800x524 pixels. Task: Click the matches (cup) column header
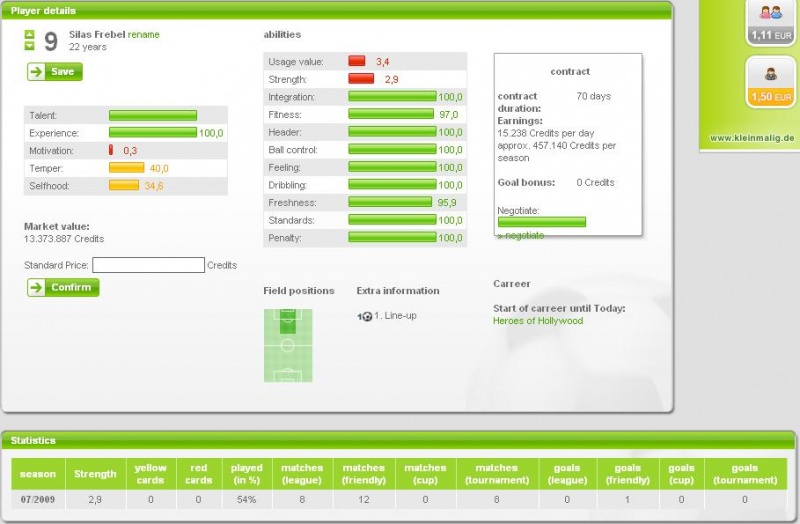tap(426, 474)
